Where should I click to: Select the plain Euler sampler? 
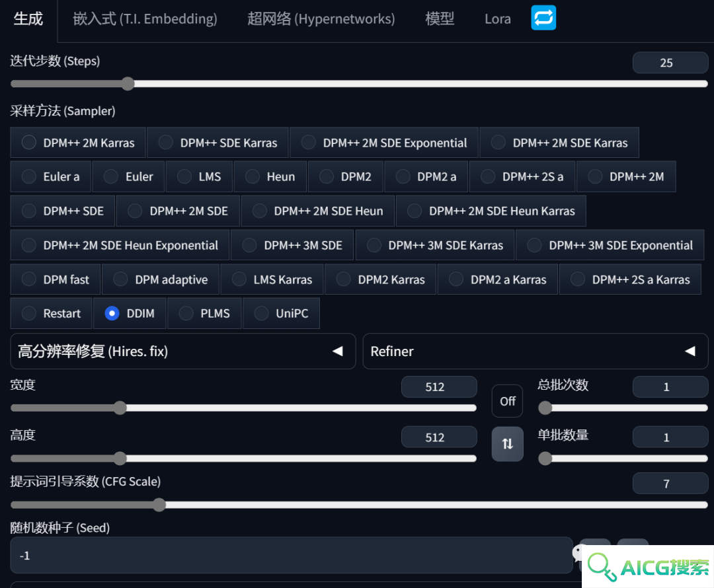(128, 176)
